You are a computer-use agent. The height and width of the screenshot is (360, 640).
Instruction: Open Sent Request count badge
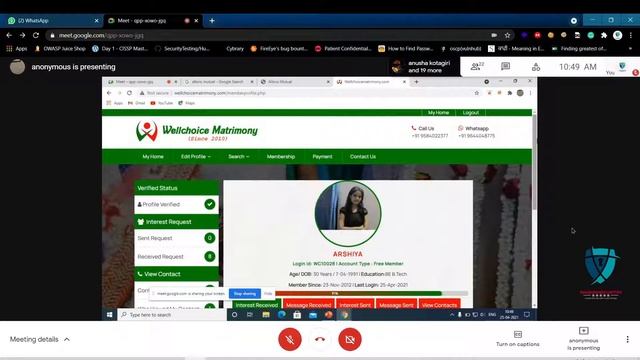210,238
